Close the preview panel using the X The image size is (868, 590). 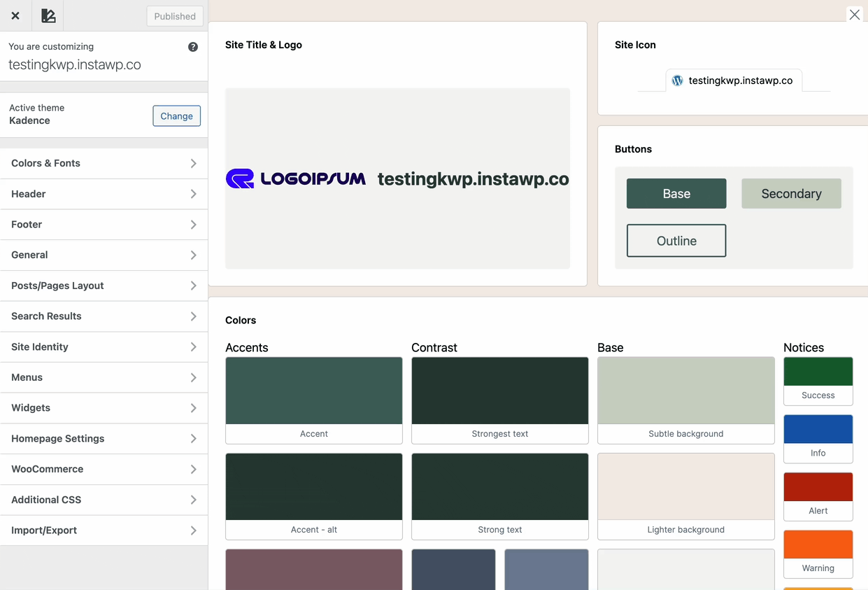pyautogui.click(x=854, y=14)
